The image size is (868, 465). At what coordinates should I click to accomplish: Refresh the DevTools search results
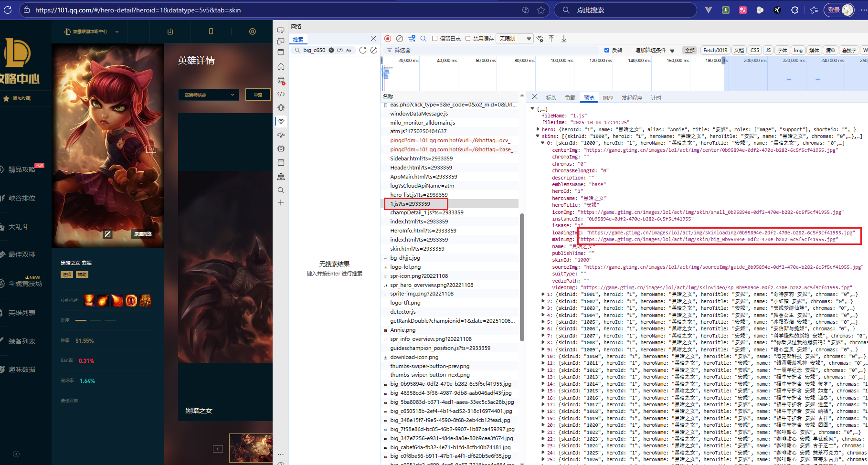(x=363, y=50)
